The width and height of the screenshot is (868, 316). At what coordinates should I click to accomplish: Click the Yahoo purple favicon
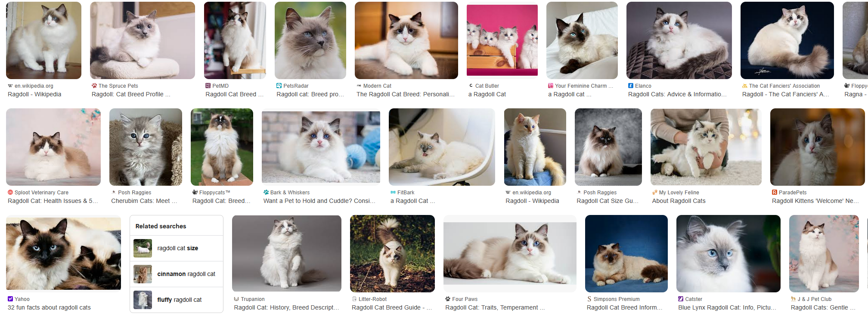click(10, 299)
